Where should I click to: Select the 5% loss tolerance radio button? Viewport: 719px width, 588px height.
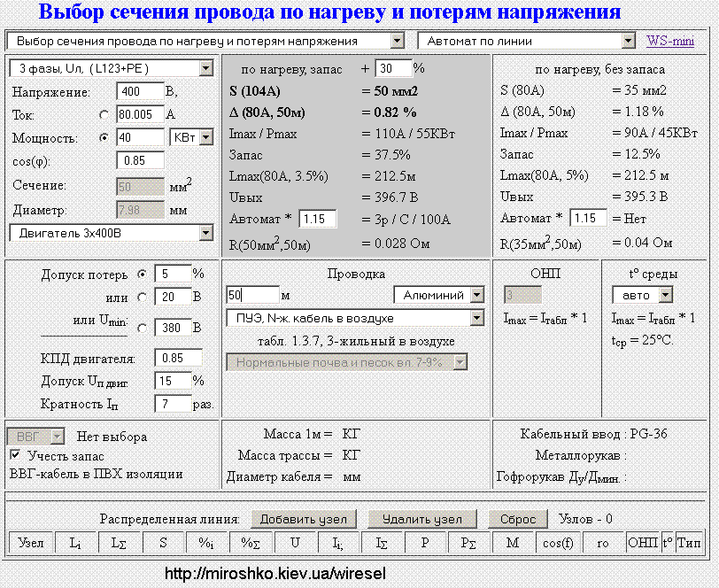[x=143, y=275]
